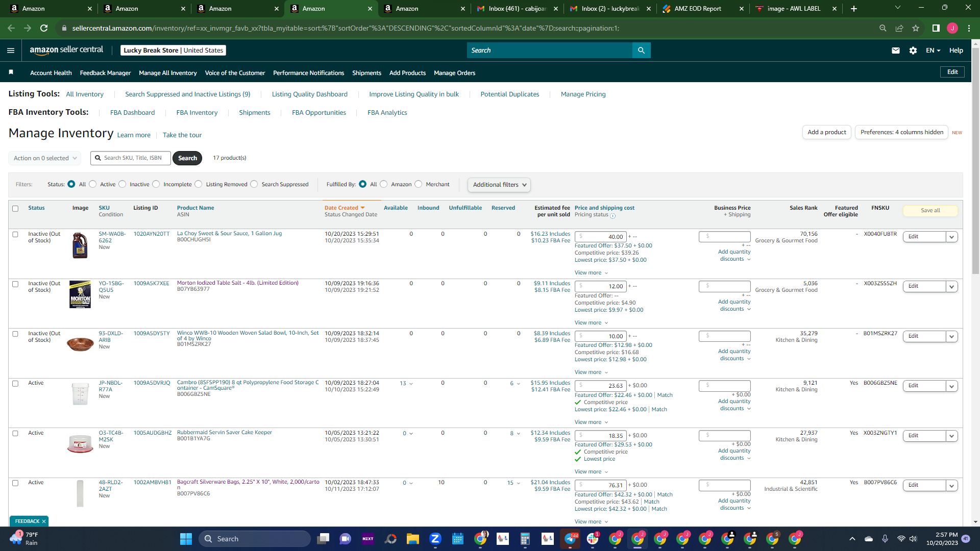Select the Incomplete status radio button
Viewport: 980px width, 551px height.
coord(156,184)
